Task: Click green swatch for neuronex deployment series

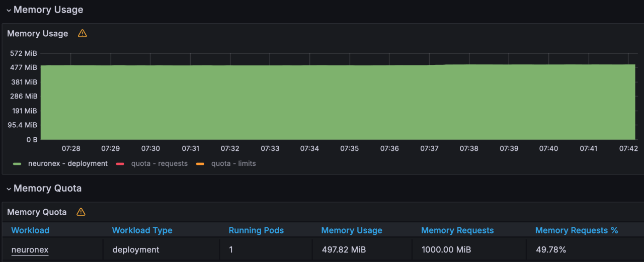Action: pyautogui.click(x=18, y=164)
